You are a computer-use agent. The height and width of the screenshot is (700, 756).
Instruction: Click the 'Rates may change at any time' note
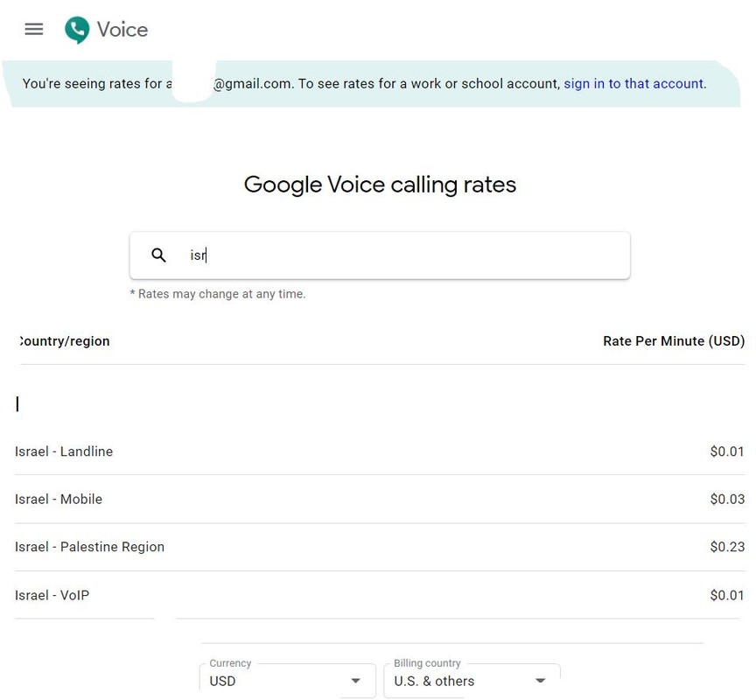point(218,294)
